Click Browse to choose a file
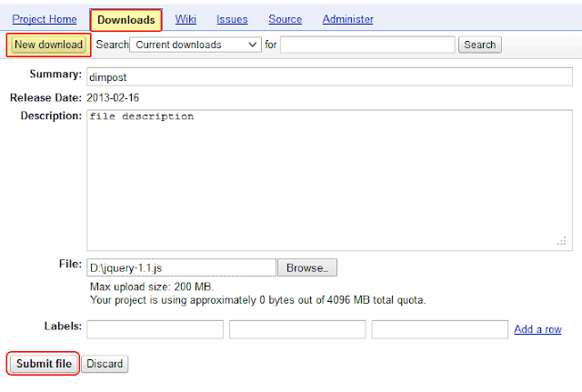Screen dimensions: 582x392 click(307, 267)
